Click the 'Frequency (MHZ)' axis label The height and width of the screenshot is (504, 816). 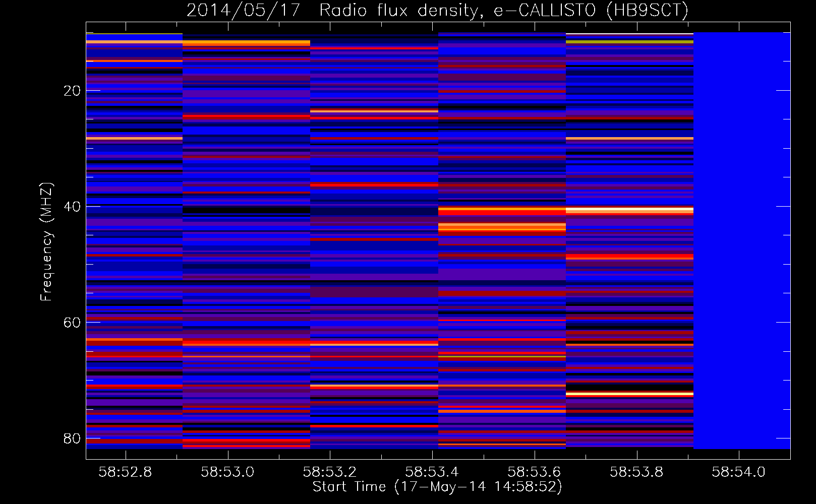[x=46, y=242]
